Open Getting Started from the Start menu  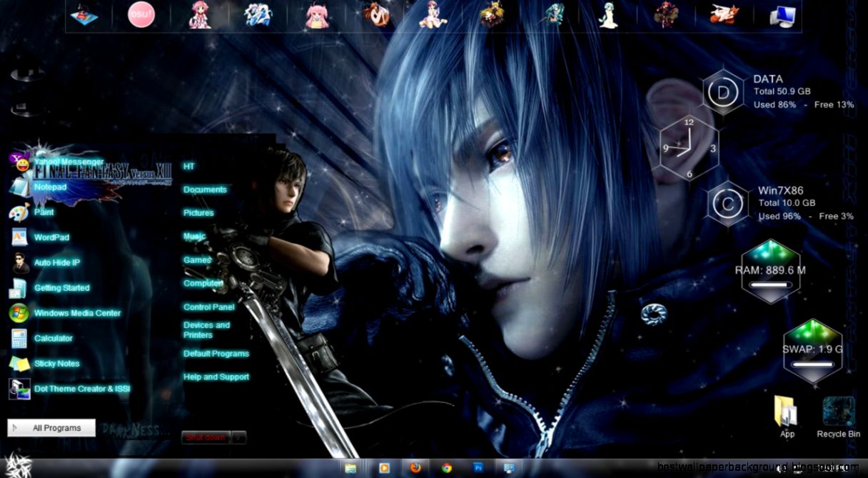click(x=61, y=288)
